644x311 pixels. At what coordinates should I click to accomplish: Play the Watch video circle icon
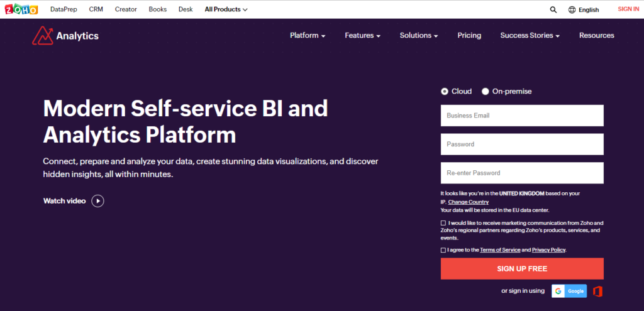point(97,201)
